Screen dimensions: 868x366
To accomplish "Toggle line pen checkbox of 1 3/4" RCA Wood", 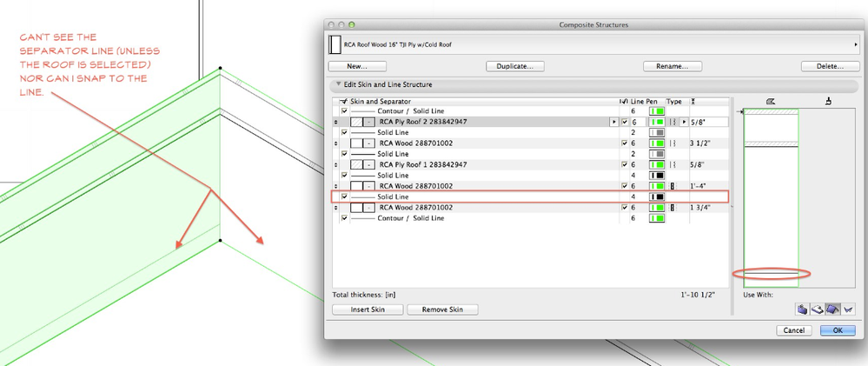I will pyautogui.click(x=625, y=208).
